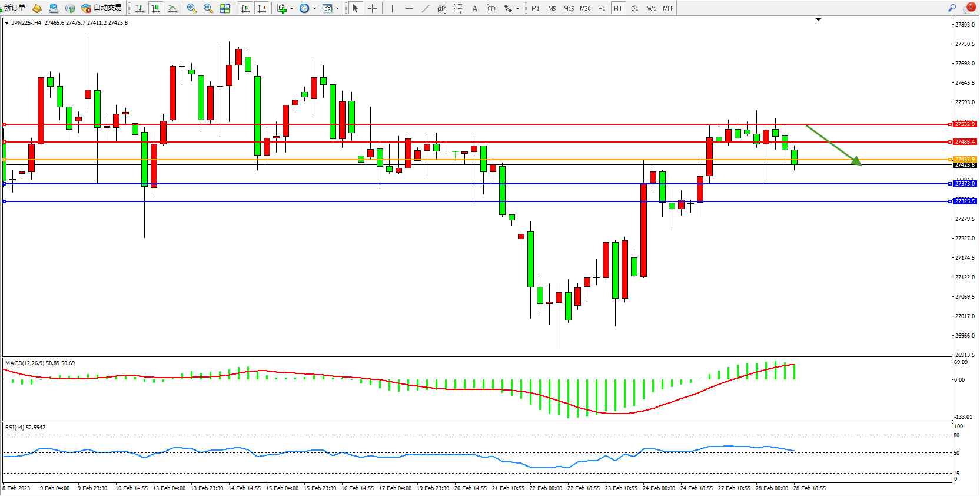
Task: Switch to the D1 timeframe
Action: click(x=634, y=8)
